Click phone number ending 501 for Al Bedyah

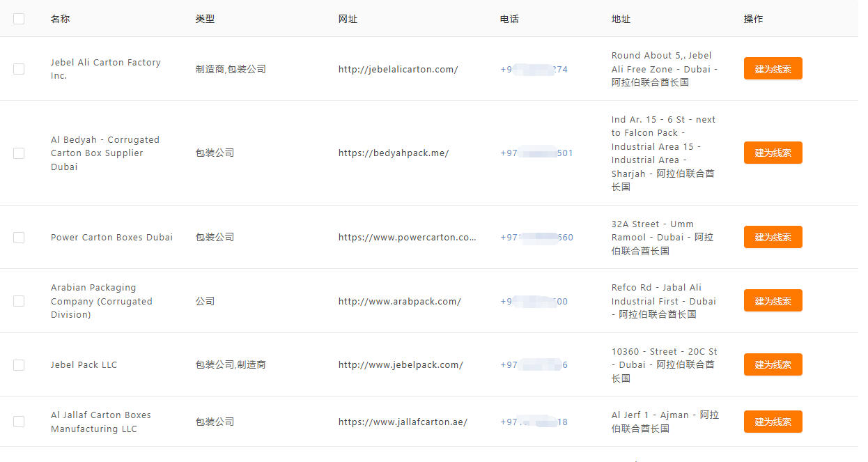(x=536, y=153)
